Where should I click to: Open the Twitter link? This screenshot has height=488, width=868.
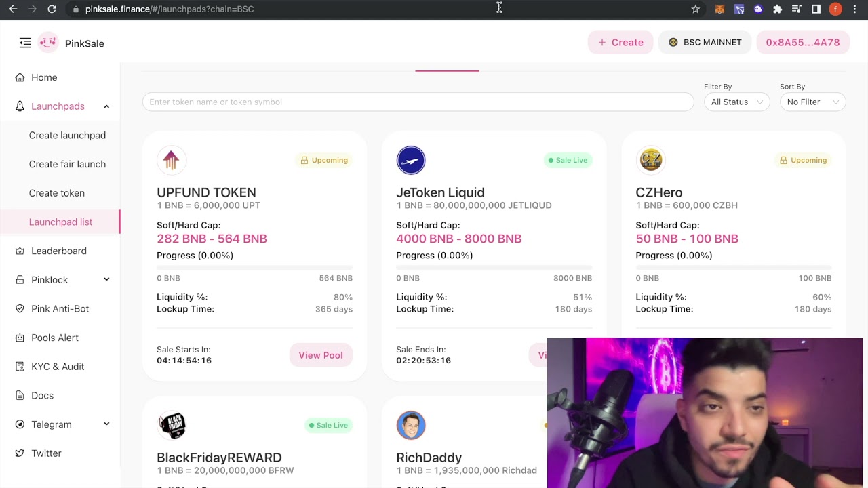point(46,453)
